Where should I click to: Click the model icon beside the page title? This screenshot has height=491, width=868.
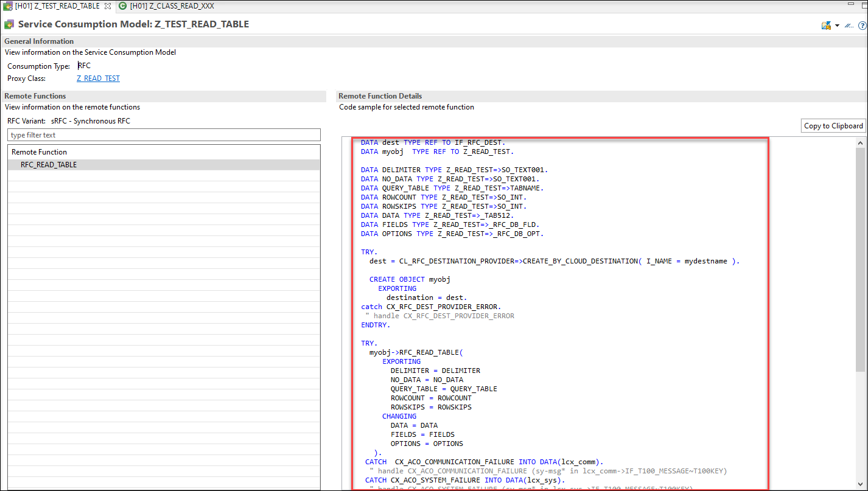pos(9,24)
